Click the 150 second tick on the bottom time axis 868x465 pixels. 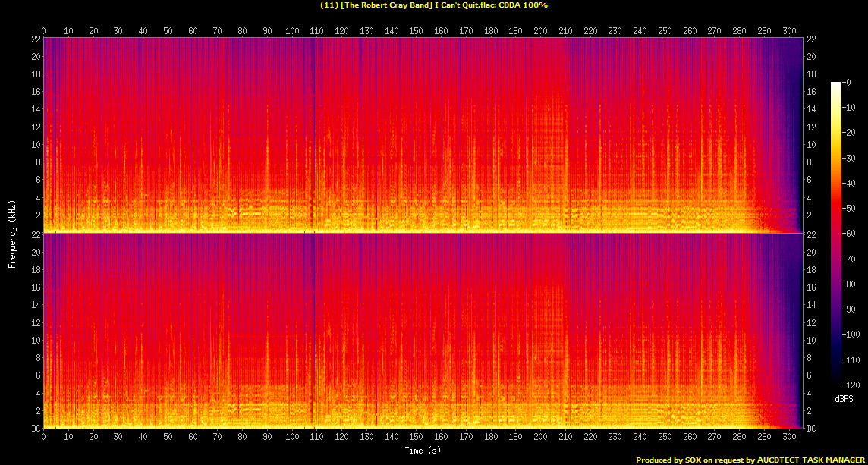click(x=416, y=438)
